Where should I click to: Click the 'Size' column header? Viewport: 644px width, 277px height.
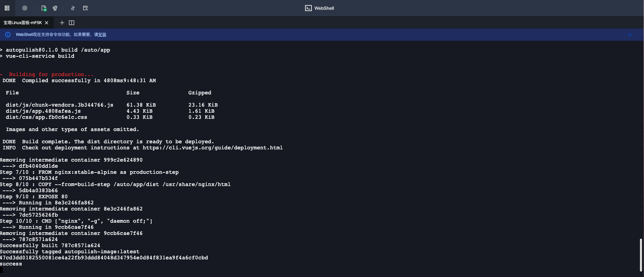[133, 93]
